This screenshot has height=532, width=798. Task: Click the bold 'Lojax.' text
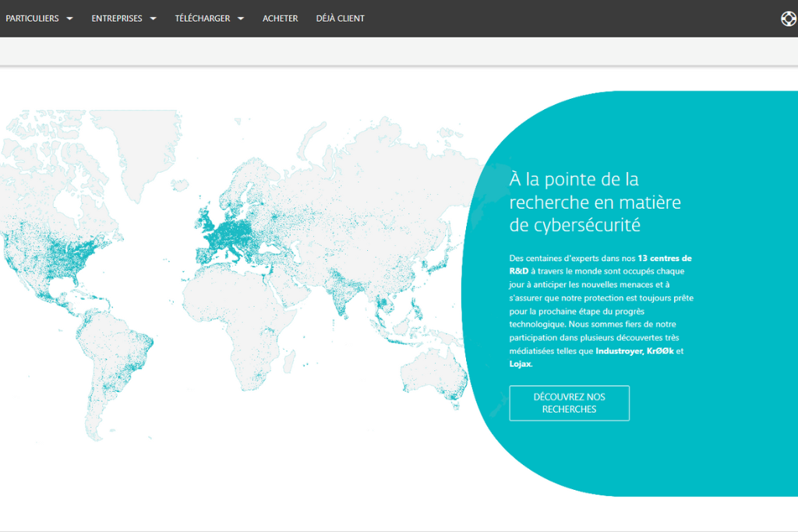(x=521, y=364)
